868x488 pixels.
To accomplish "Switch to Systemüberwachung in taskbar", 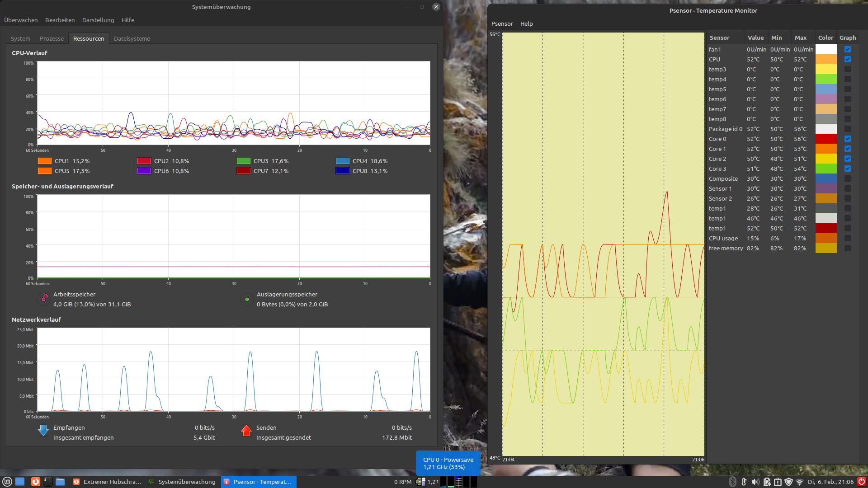I will tap(182, 482).
